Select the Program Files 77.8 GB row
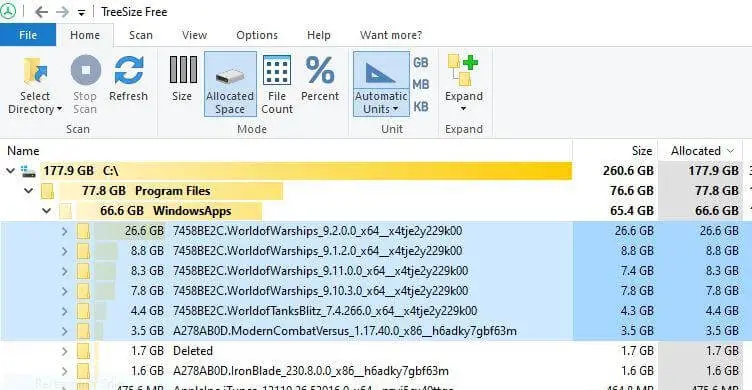This screenshot has width=752, height=390. coord(376,191)
